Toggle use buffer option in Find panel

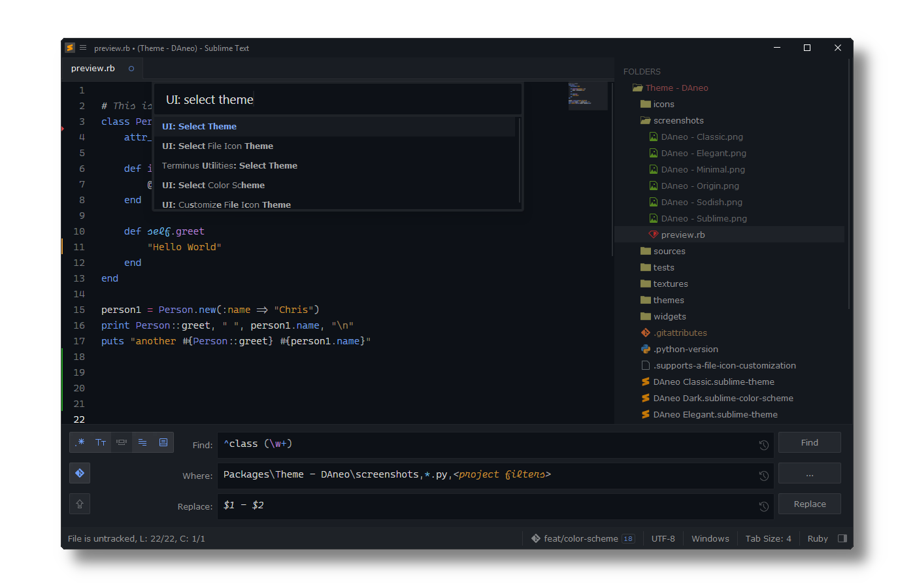163,442
